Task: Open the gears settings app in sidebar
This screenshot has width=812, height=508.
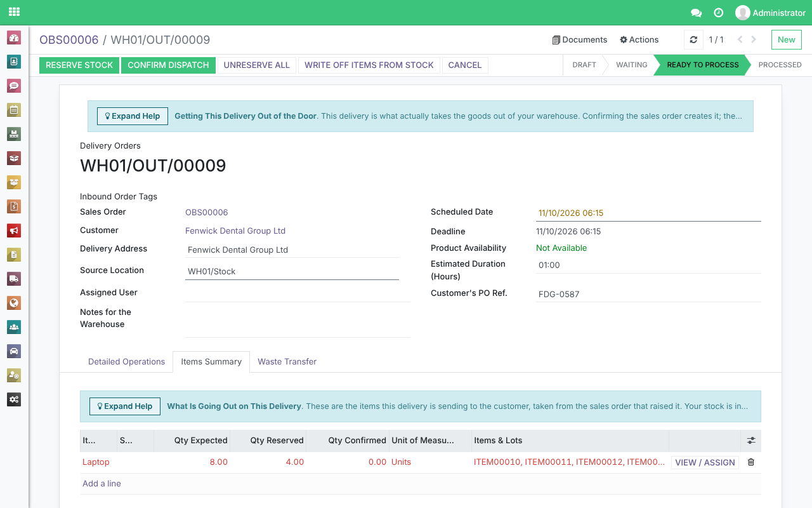Action: click(x=14, y=399)
